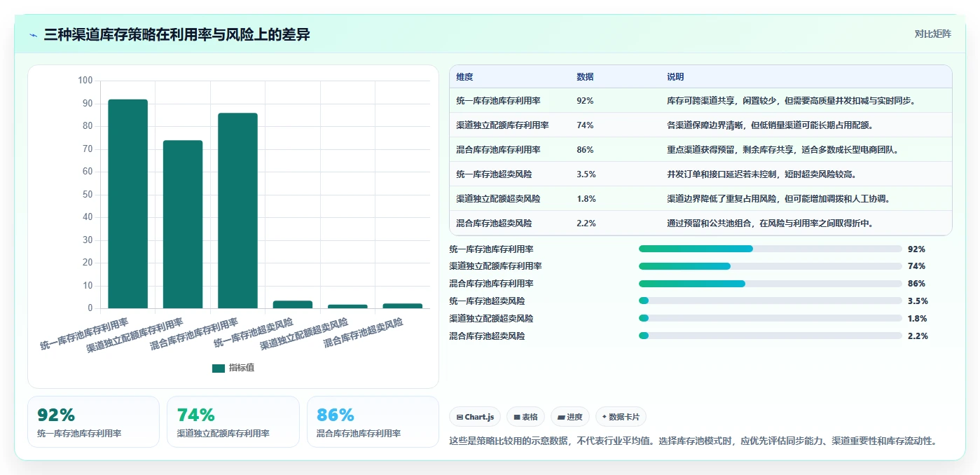Click the 表格 tag chip

(525, 417)
